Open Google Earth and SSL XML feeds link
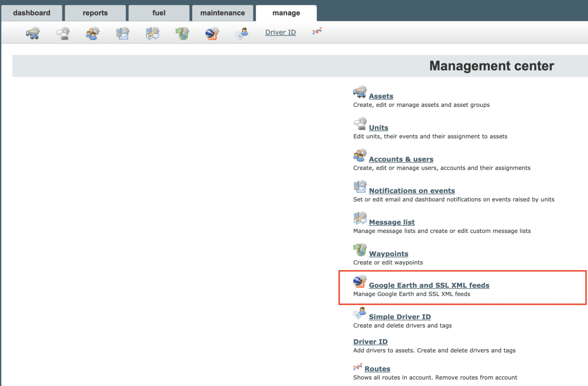The height and width of the screenshot is (386, 588). (429, 285)
